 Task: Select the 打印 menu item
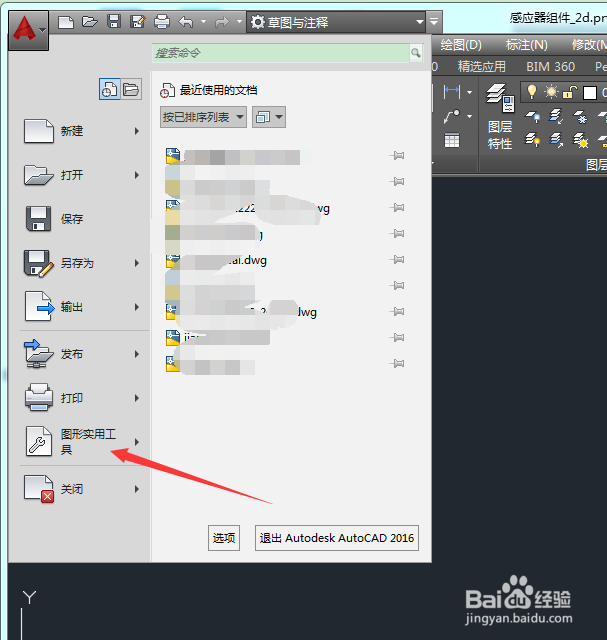point(82,398)
